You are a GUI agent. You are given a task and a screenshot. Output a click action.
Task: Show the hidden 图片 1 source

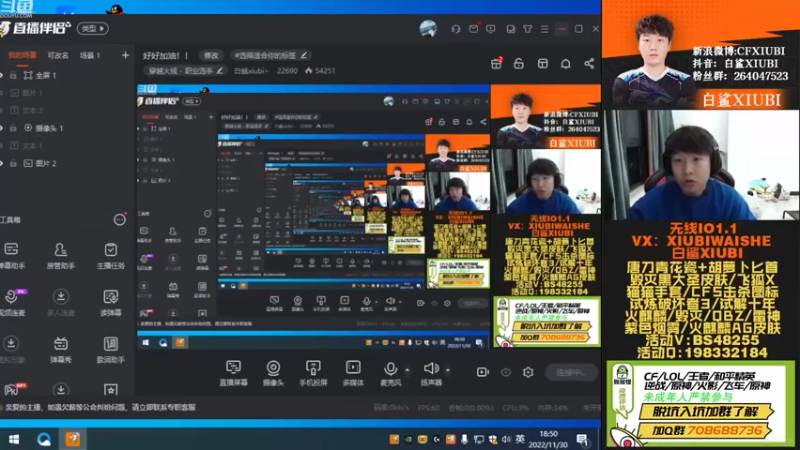(x=2, y=93)
